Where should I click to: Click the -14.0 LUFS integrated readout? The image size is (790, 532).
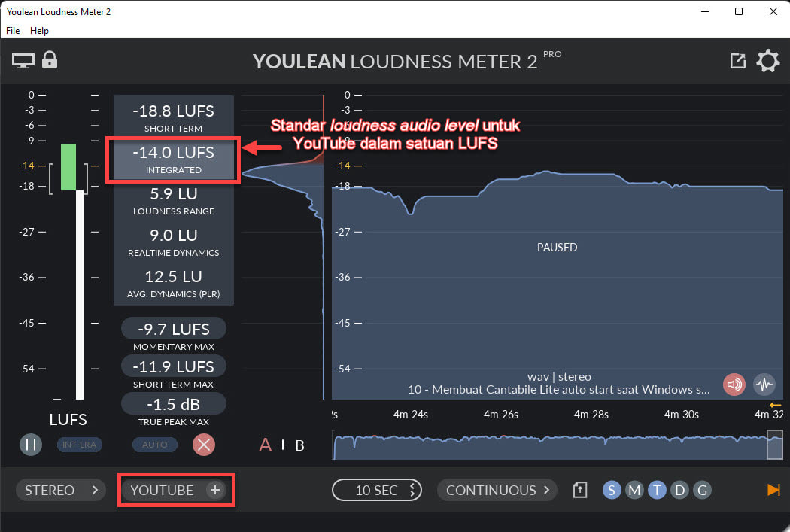[173, 159]
